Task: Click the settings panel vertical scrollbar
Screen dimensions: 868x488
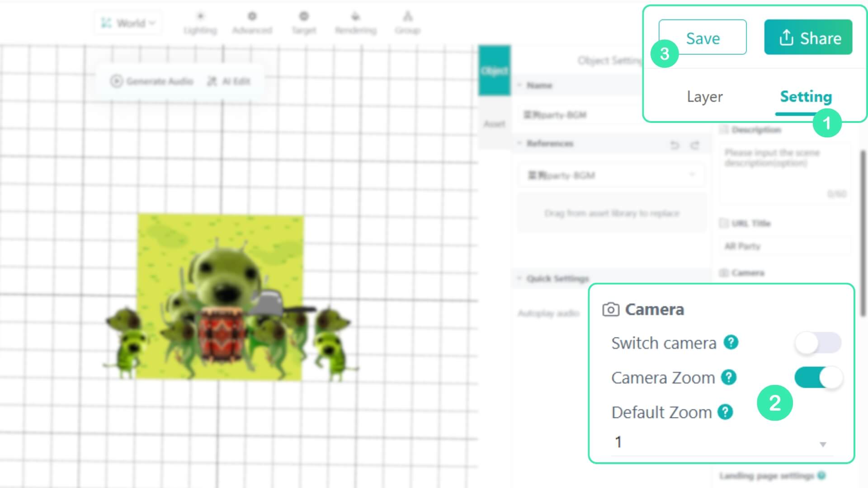Action: point(863,233)
